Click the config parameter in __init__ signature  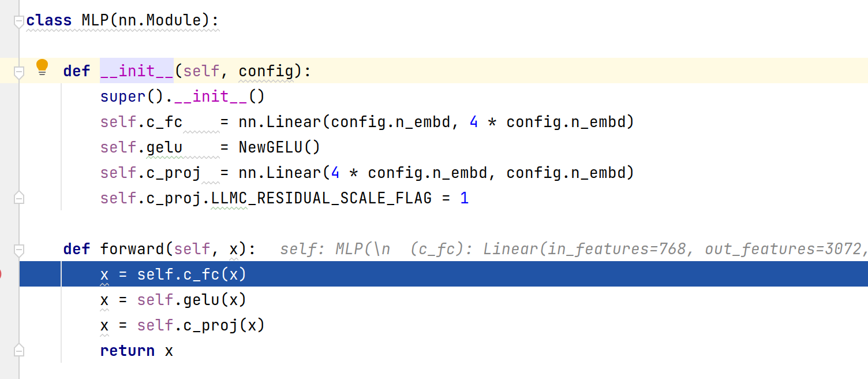tap(265, 71)
